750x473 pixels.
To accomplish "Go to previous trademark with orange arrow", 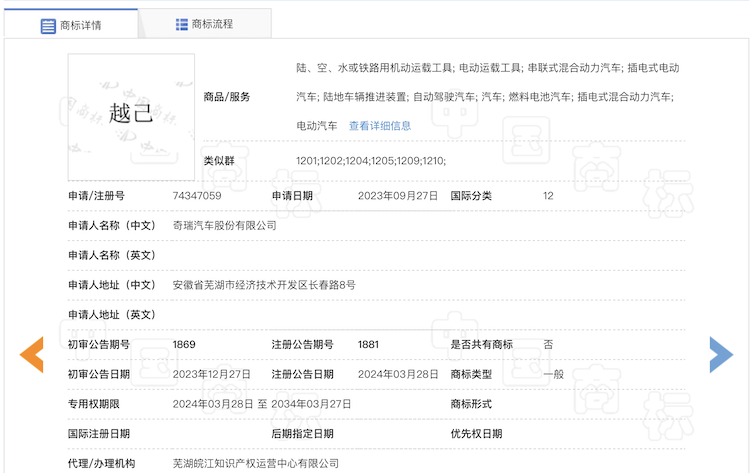I will point(32,354).
